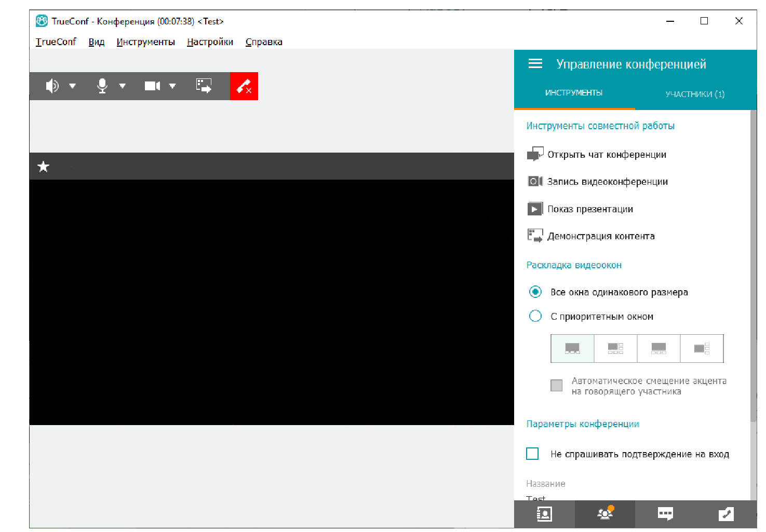Expand the speaker dropdown arrow
This screenshot has width=766, height=532.
[x=73, y=86]
